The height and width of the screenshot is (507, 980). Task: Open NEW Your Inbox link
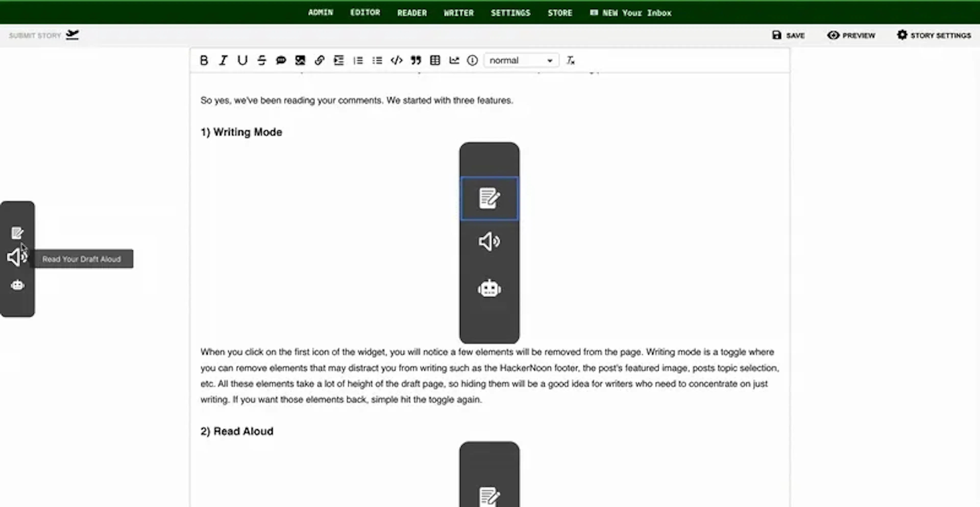pos(631,13)
